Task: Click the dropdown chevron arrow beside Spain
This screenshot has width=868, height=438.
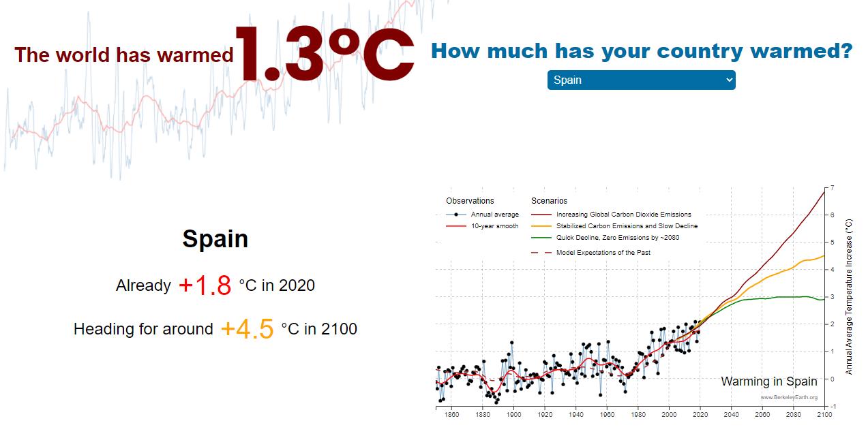Action: [729, 80]
